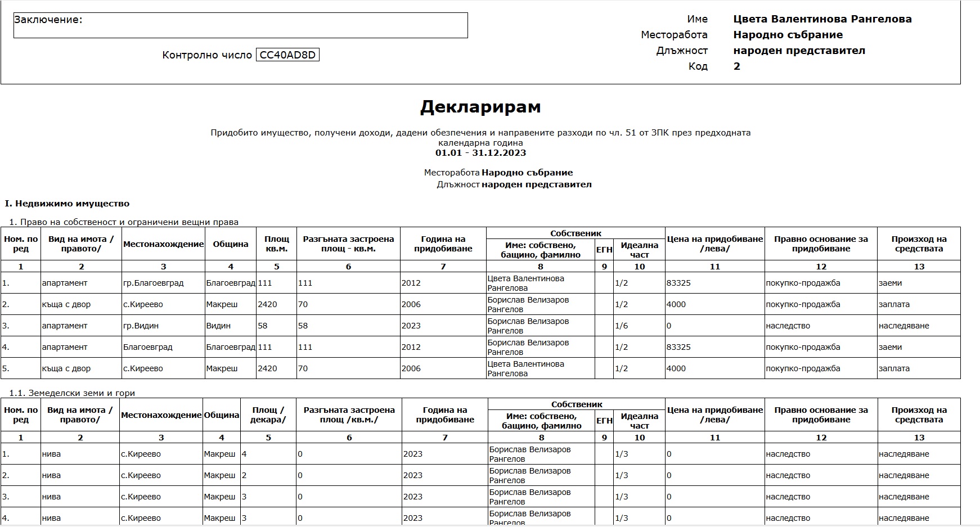Screen dimensions: 980x527
Task: Click area 58 in Площ кв.м. column
Action: [263, 326]
